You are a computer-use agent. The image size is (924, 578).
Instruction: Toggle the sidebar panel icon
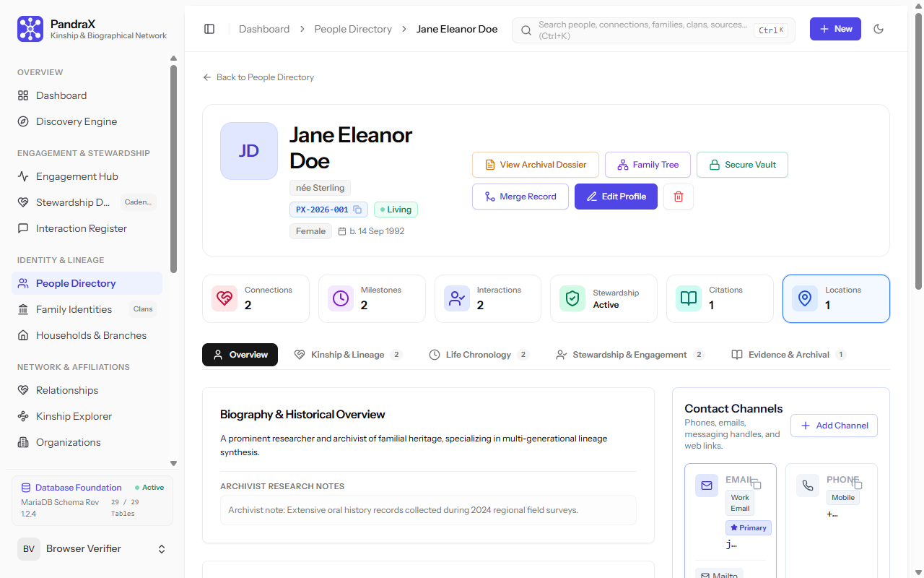point(209,29)
